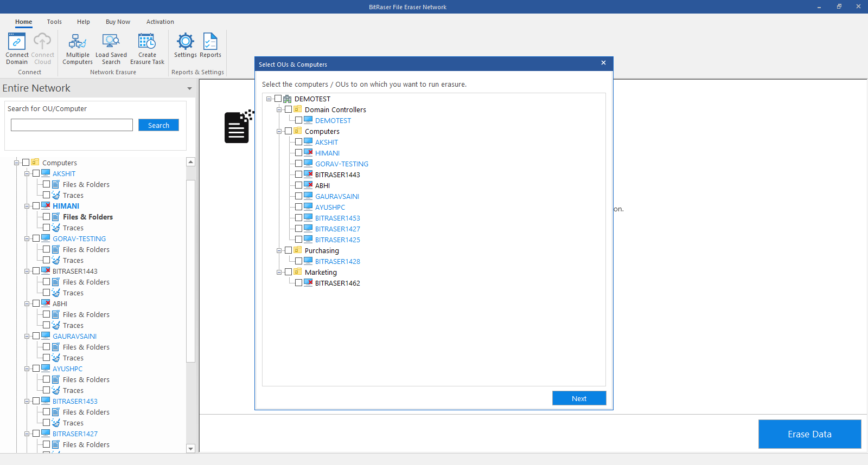Click Traces icon under HIMANI
Screen dimensions: 868x465
point(56,228)
